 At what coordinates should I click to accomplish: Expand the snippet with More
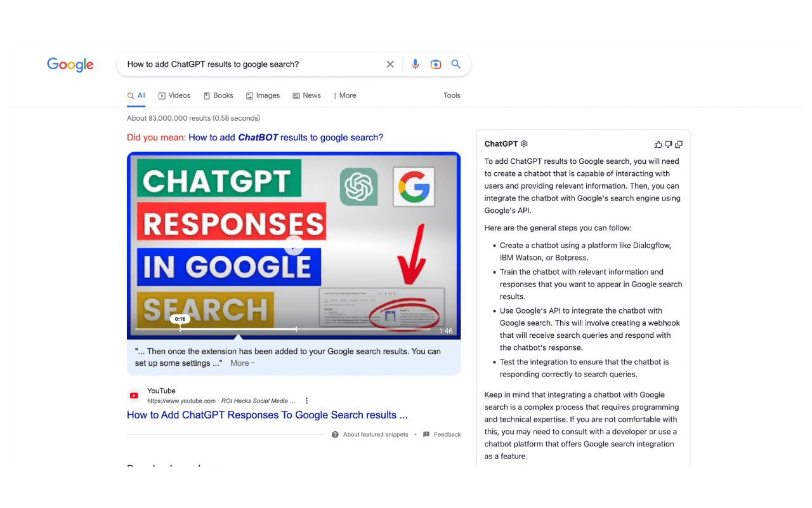click(x=242, y=363)
